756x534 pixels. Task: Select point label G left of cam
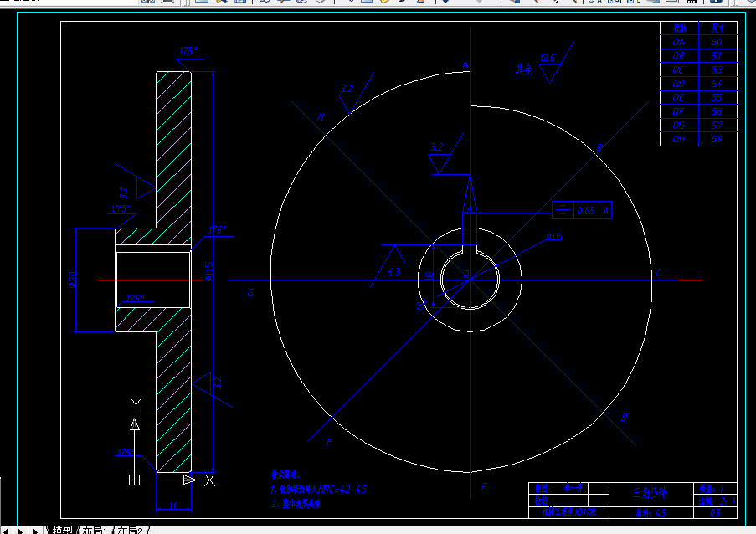(x=250, y=293)
